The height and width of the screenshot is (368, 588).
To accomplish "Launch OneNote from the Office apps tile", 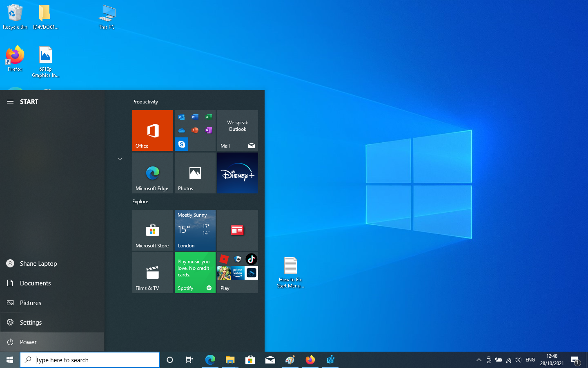I will click(x=209, y=130).
